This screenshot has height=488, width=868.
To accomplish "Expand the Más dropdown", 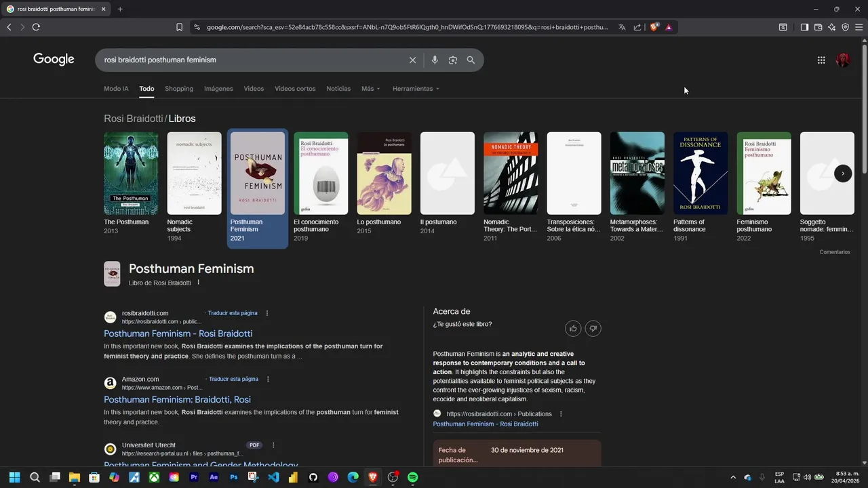I will pyautogui.click(x=371, y=89).
